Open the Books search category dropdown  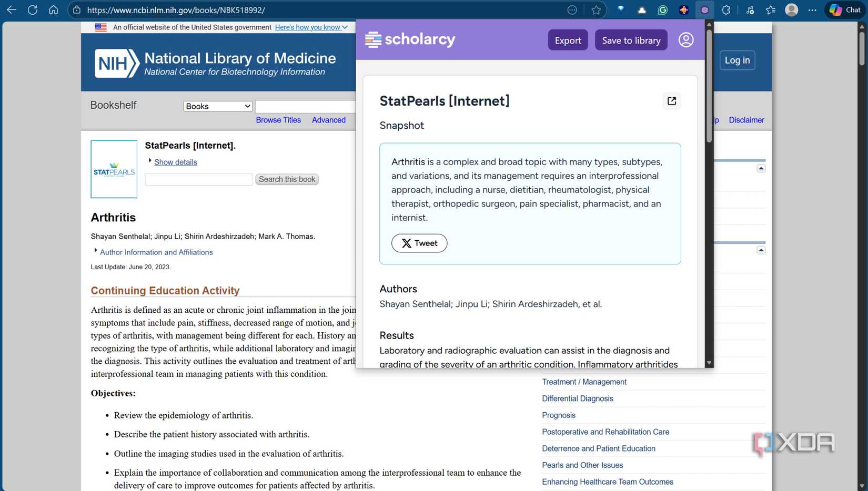click(x=217, y=106)
